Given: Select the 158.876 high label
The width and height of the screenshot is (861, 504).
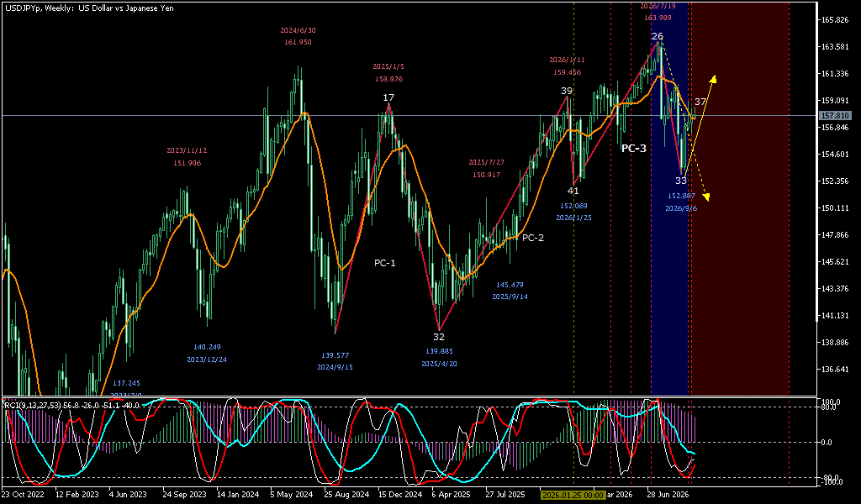Looking at the screenshot, I should point(388,79).
